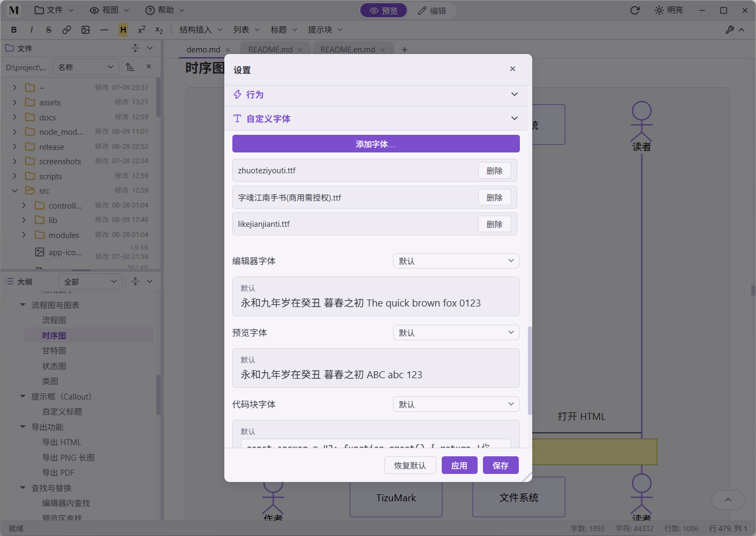Open the outline level filter dropdown

pyautogui.click(x=90, y=281)
